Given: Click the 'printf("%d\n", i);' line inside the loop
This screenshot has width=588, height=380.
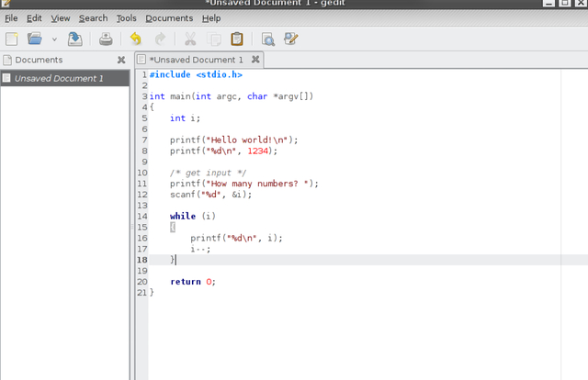Looking at the screenshot, I should pos(236,238).
